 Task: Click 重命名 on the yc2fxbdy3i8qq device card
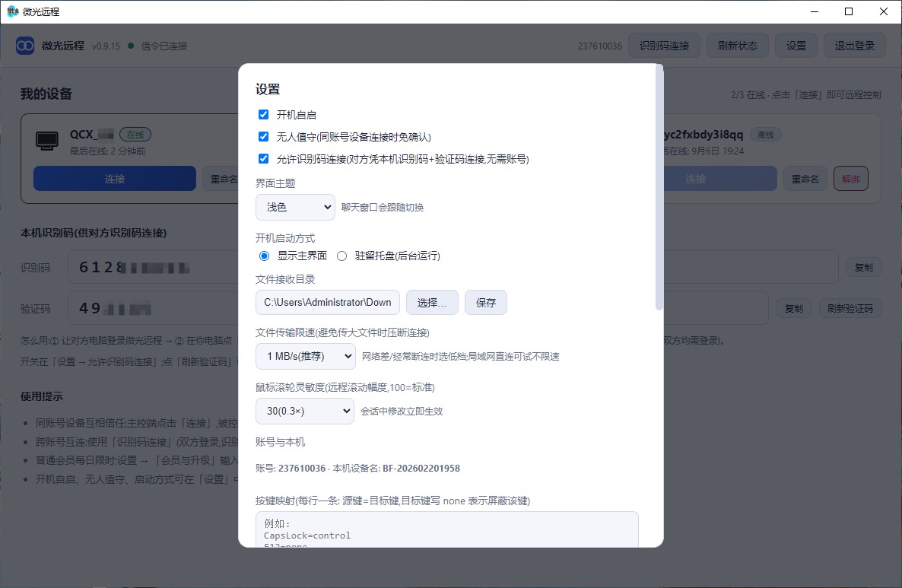tap(805, 178)
